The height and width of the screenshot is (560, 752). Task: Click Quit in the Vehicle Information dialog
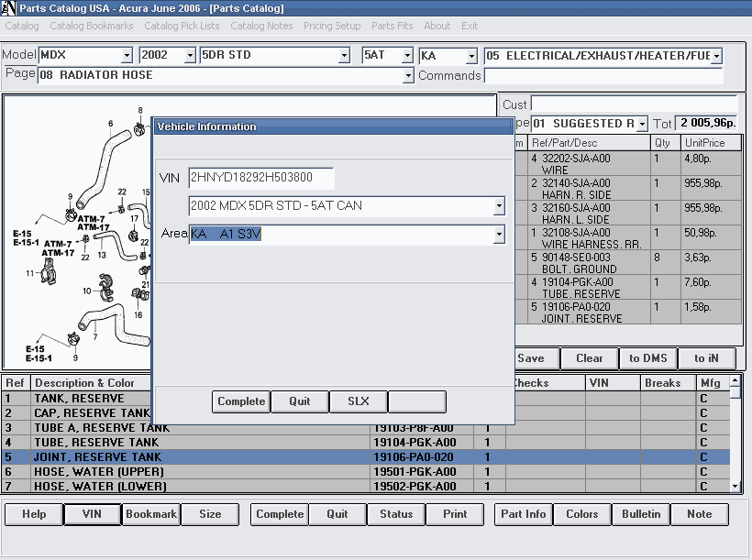(x=300, y=401)
